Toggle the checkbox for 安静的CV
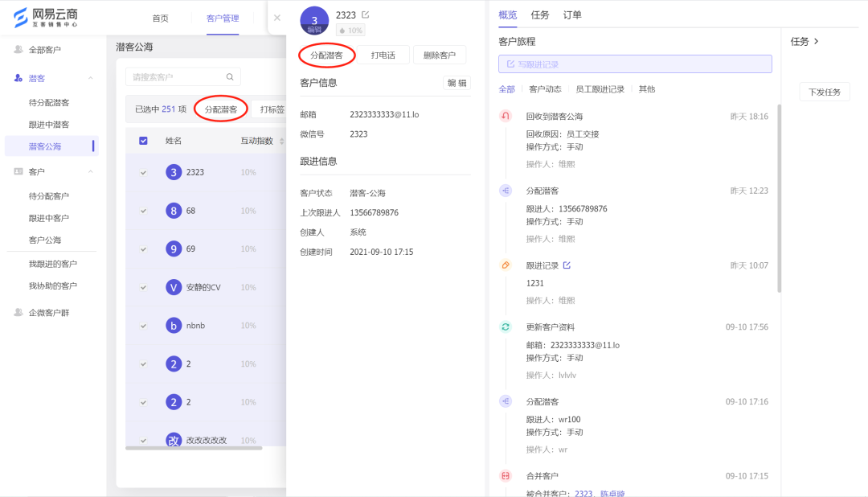868x497 pixels. 143,286
